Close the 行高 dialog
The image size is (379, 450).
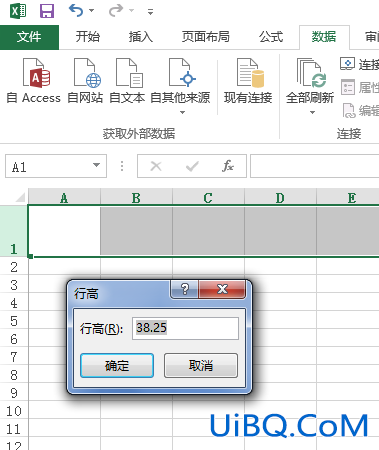pyautogui.click(x=222, y=289)
